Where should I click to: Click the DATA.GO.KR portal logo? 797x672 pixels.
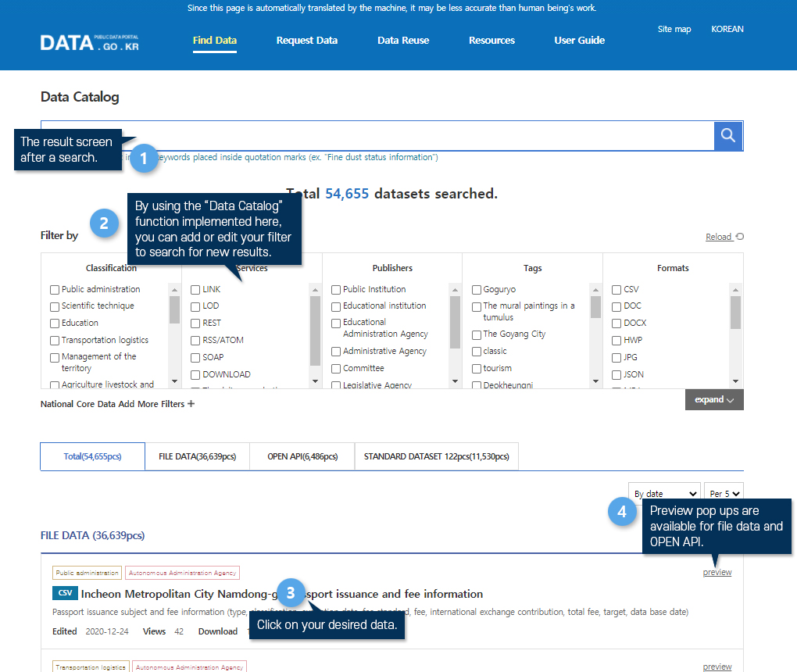90,41
